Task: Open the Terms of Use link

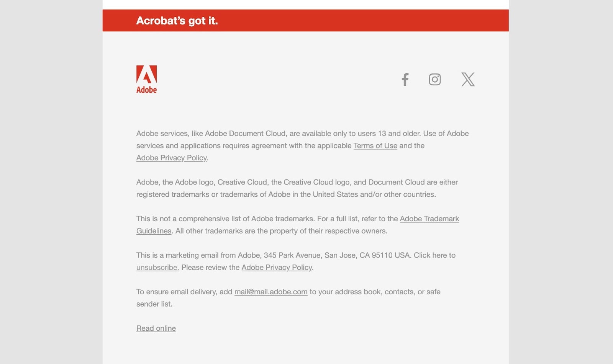Action: point(375,146)
